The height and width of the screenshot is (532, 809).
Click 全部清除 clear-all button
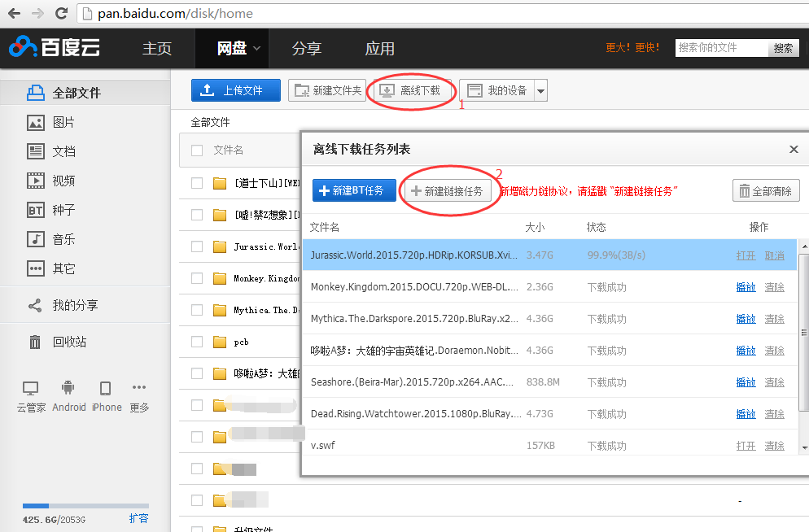[x=766, y=191]
